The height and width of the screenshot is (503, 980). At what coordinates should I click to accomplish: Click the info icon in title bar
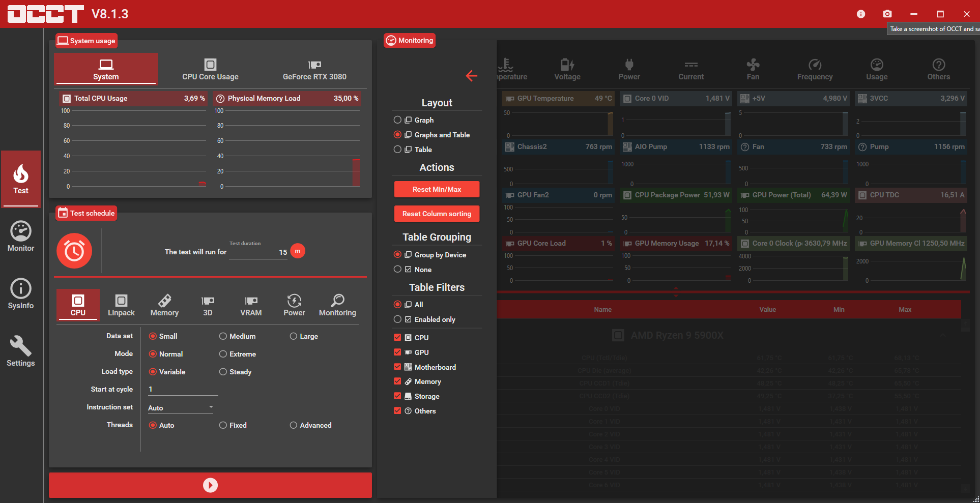point(861,14)
